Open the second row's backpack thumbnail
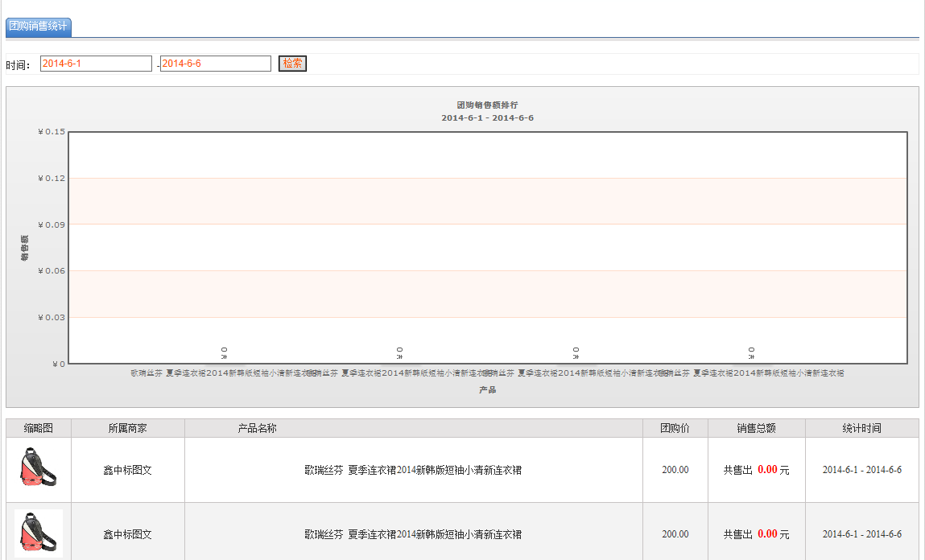 click(38, 533)
